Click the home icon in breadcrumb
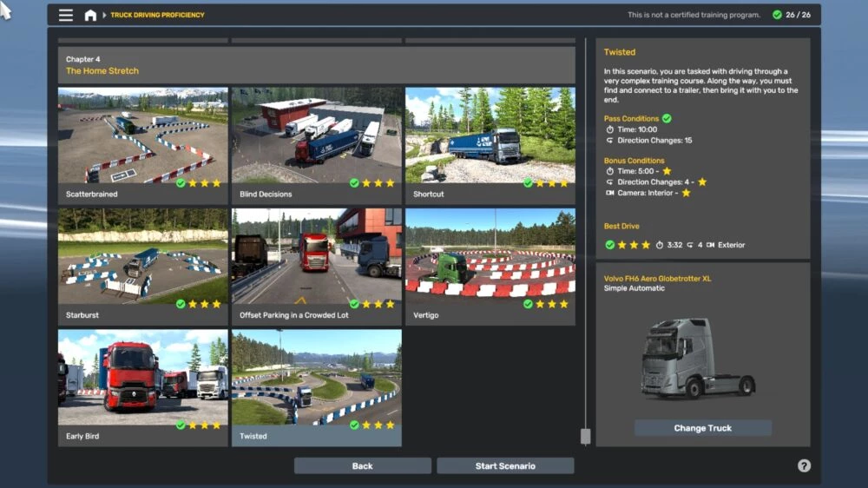This screenshot has width=868, height=488. point(90,15)
